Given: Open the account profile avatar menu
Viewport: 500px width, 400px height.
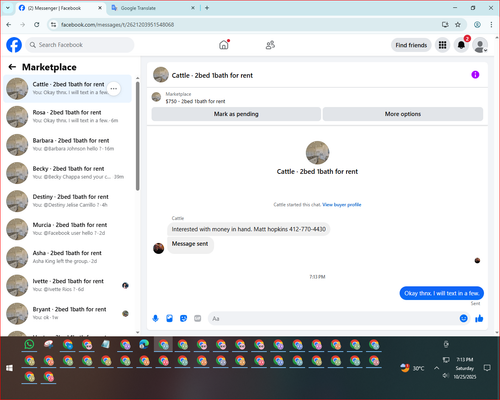Looking at the screenshot, I should click(x=480, y=45).
